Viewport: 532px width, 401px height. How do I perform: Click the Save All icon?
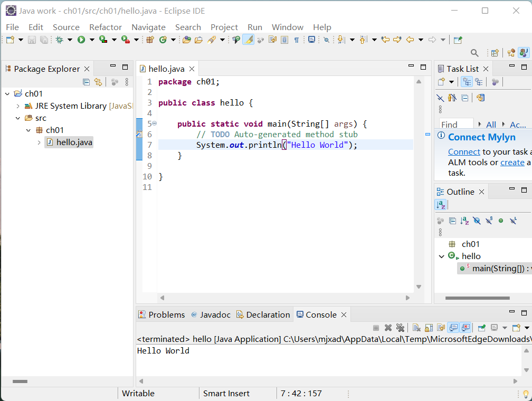click(x=44, y=40)
